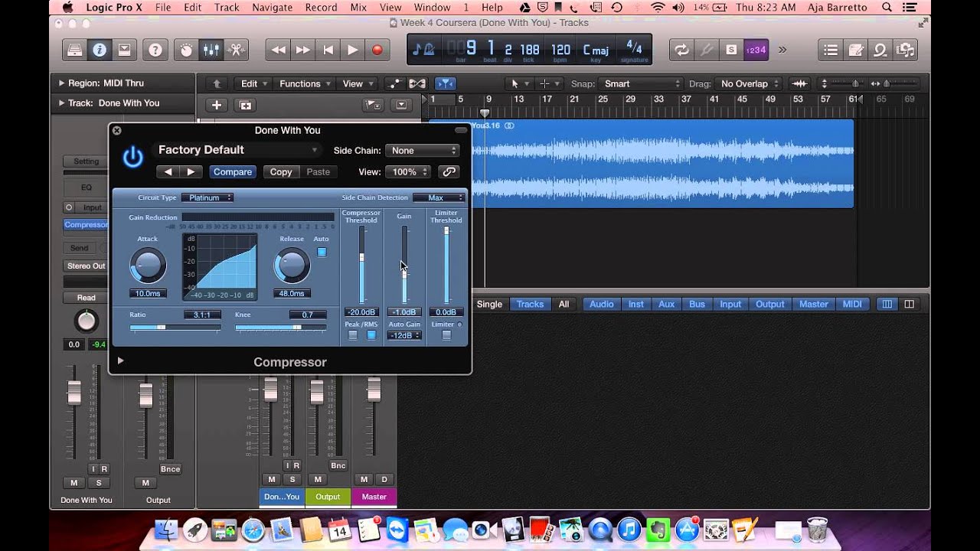Image resolution: width=980 pixels, height=551 pixels.
Task: Click the plugin Link chain button
Action: [449, 171]
